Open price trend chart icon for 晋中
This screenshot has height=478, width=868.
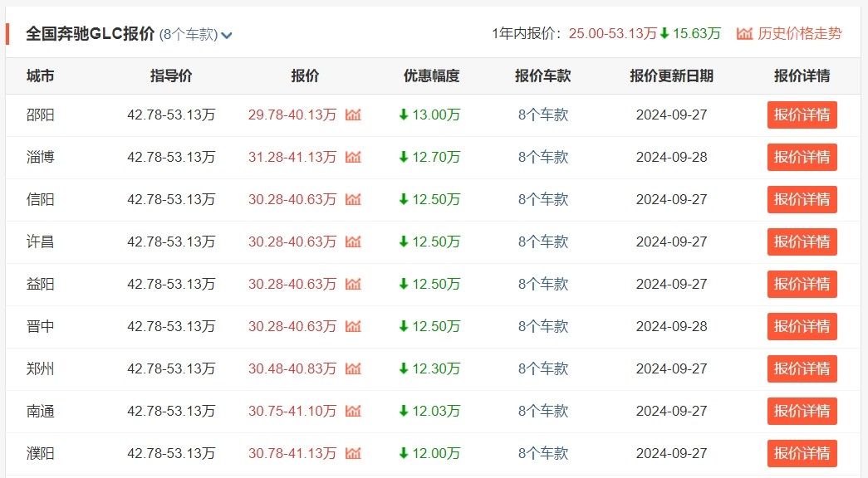click(x=353, y=326)
